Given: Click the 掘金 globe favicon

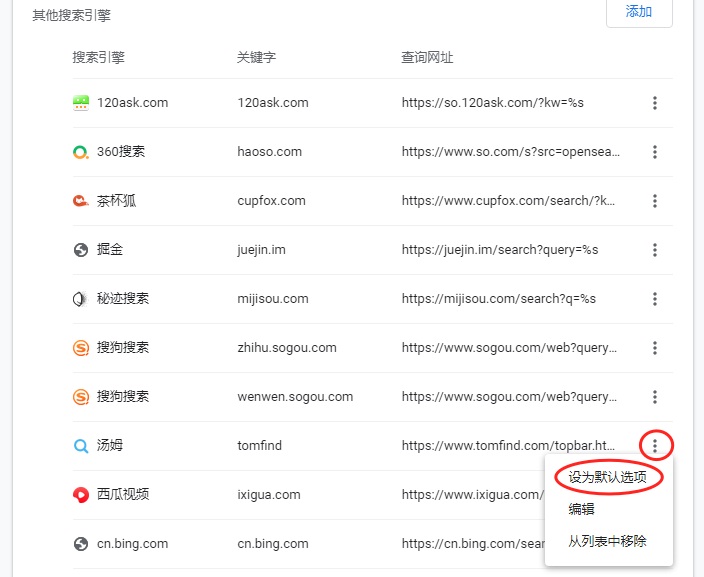Looking at the screenshot, I should tap(81, 250).
